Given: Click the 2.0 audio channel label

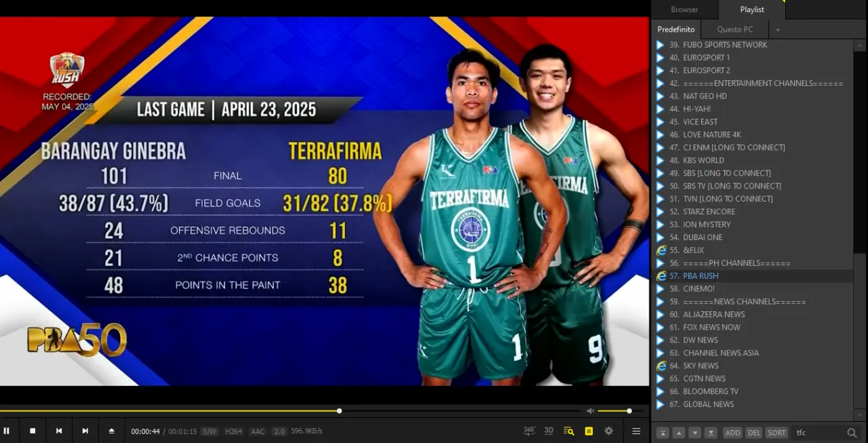Looking at the screenshot, I should click(x=279, y=431).
